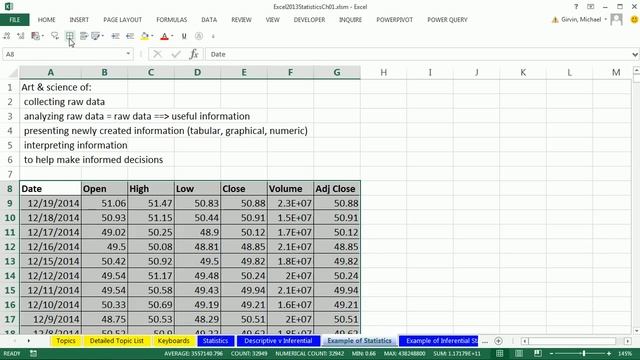Click Ribbon Display Options icon
This screenshot has height=360, width=640.
(x=591, y=7)
